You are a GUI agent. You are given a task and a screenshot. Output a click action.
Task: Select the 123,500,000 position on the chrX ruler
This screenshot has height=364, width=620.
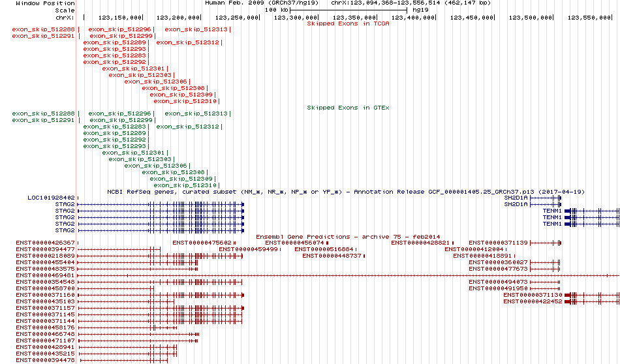(530, 18)
